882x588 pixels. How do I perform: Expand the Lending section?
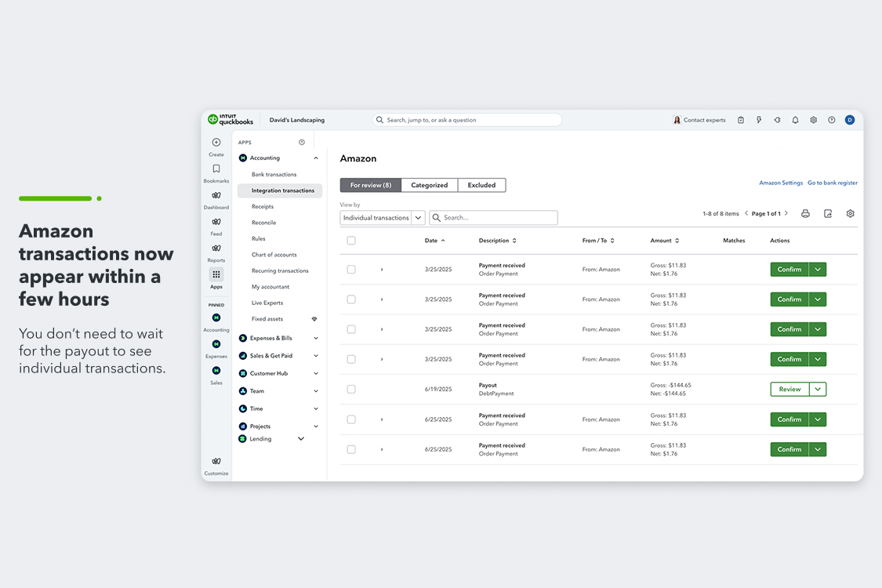coord(301,439)
